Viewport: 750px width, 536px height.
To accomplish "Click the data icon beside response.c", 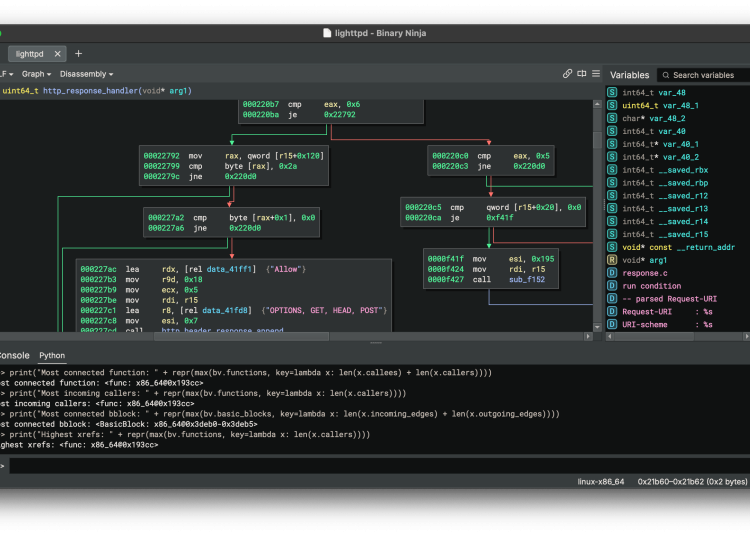I will (x=612, y=273).
